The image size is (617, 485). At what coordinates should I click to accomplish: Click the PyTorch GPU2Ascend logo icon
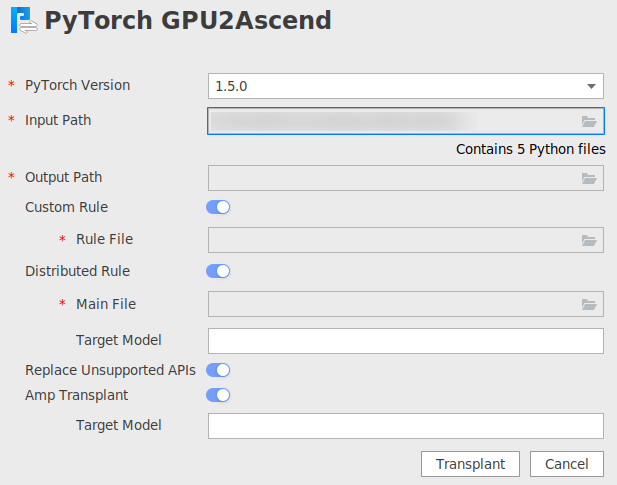24,20
